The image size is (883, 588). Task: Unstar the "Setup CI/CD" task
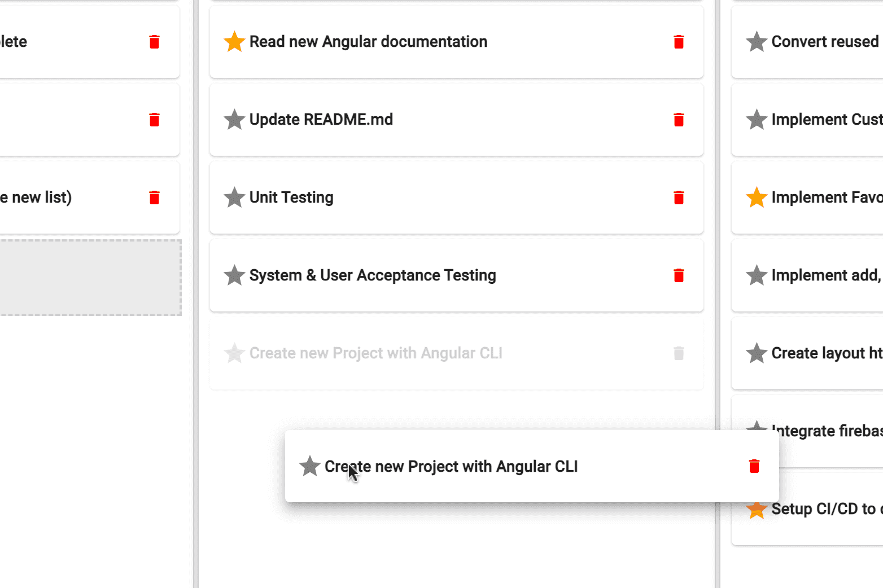point(757,510)
